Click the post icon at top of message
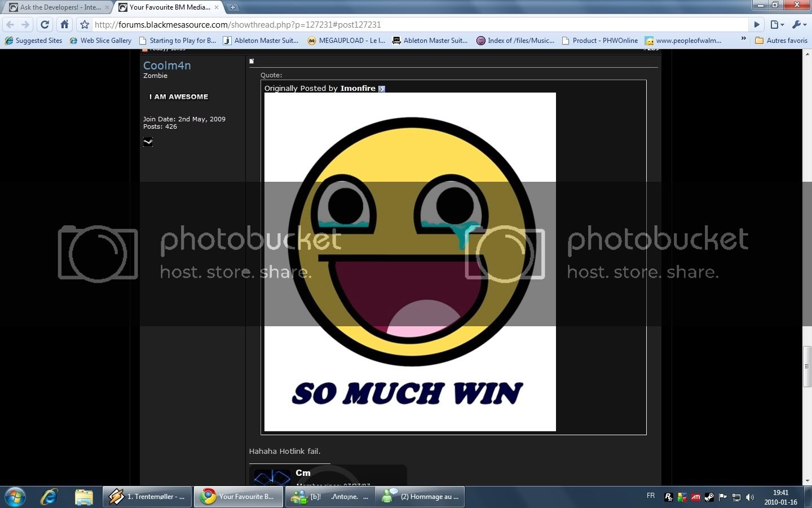Viewport: 812px width, 508px height. (251, 61)
